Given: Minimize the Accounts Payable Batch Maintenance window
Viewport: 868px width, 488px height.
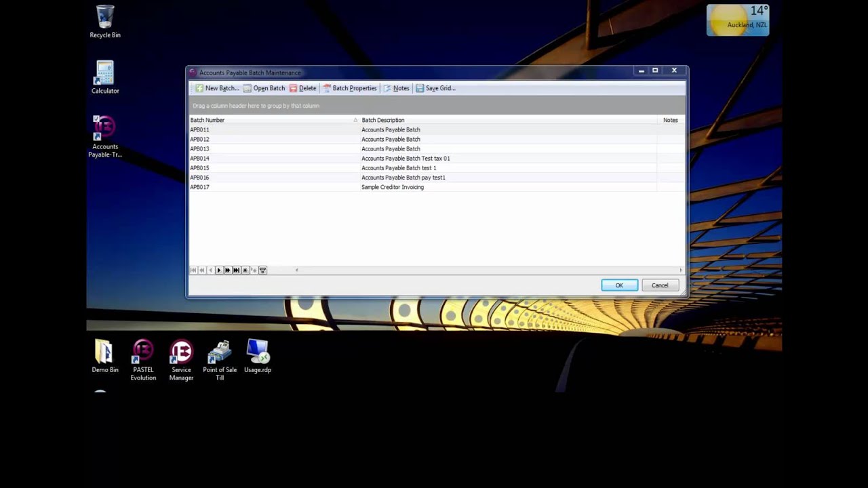Looking at the screenshot, I should click(642, 70).
